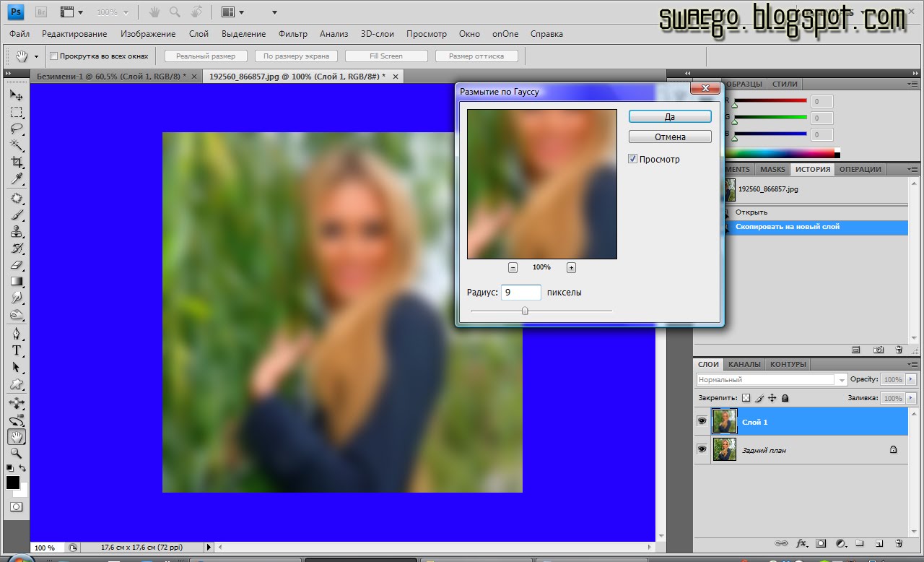Delete layer with Layers panel trash
This screenshot has height=562, width=924.
pyautogui.click(x=899, y=542)
